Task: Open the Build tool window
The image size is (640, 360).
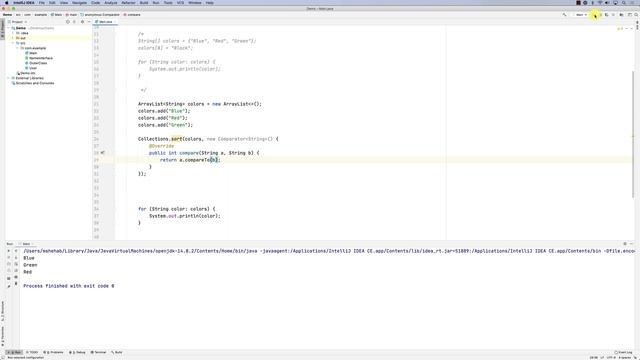Action: click(x=117, y=352)
